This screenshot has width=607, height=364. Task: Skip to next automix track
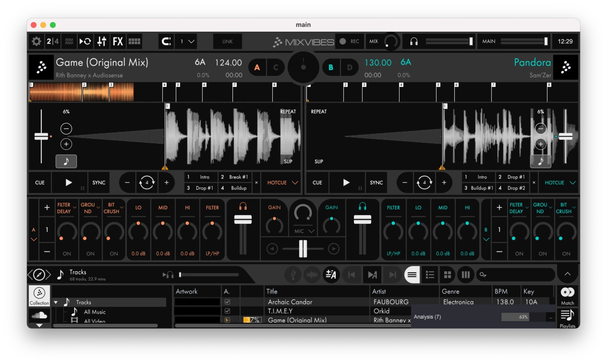(x=392, y=275)
